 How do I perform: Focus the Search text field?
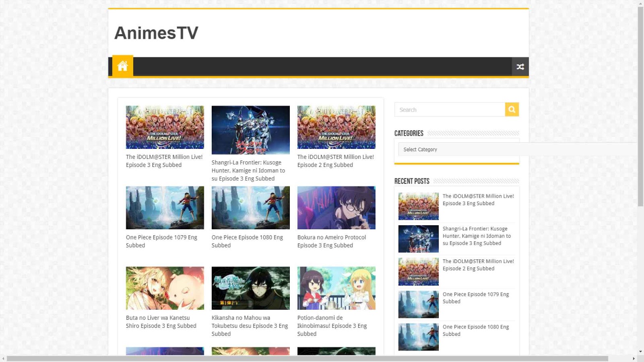coord(450,109)
